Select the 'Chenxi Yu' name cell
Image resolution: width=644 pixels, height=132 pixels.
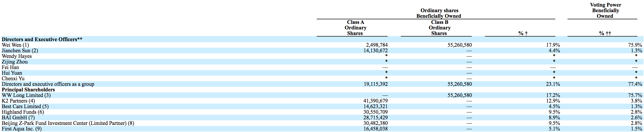click(13, 78)
